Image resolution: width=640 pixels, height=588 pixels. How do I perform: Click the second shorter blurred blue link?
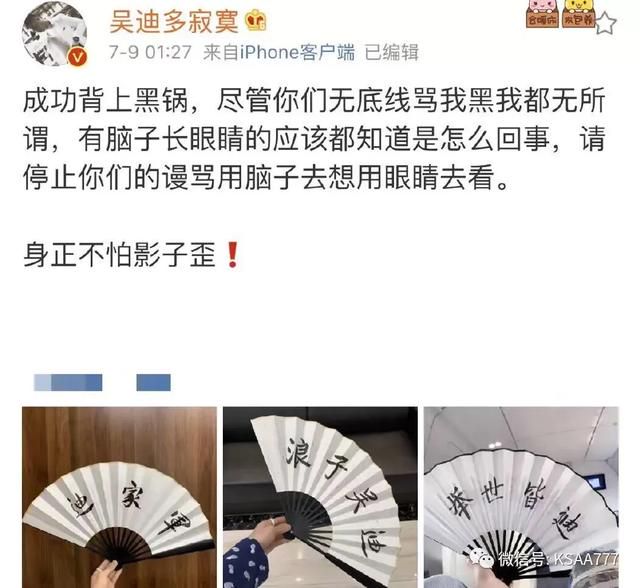153,382
